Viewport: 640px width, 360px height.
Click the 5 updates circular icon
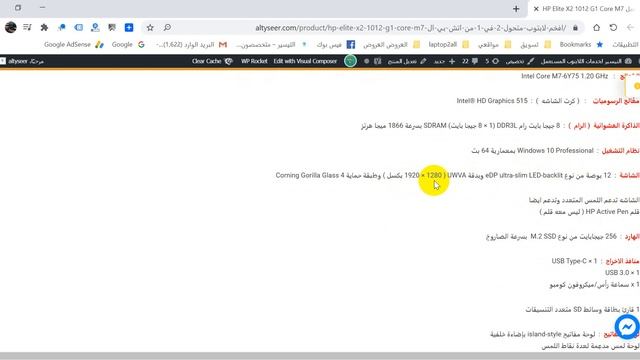tap(492, 61)
